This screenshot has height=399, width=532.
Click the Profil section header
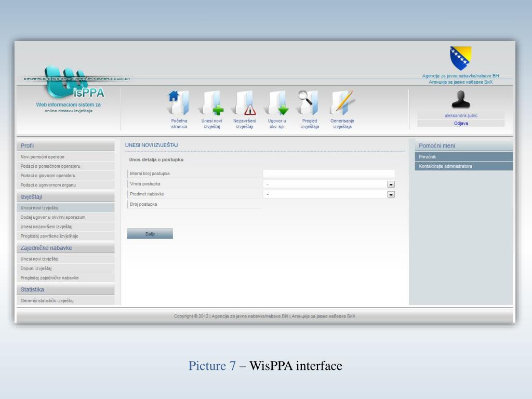click(x=65, y=145)
